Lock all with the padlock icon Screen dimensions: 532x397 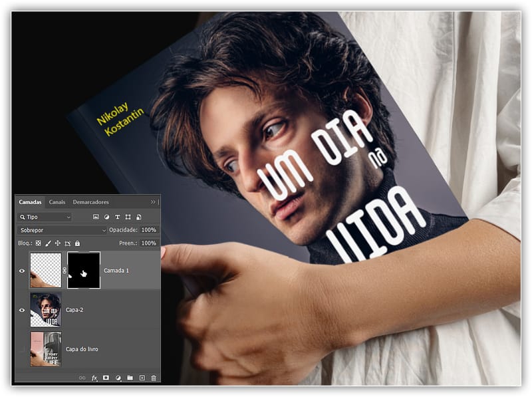click(x=77, y=243)
